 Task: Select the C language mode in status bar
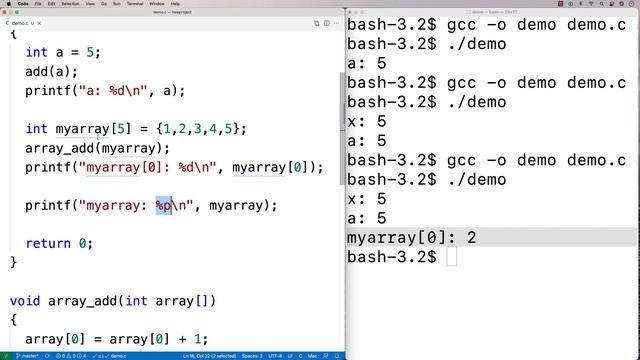click(x=300, y=356)
